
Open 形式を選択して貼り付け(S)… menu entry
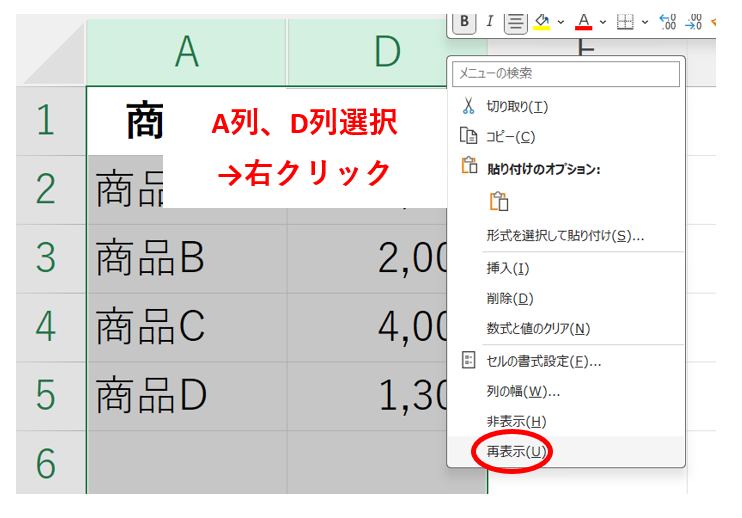pos(565,236)
